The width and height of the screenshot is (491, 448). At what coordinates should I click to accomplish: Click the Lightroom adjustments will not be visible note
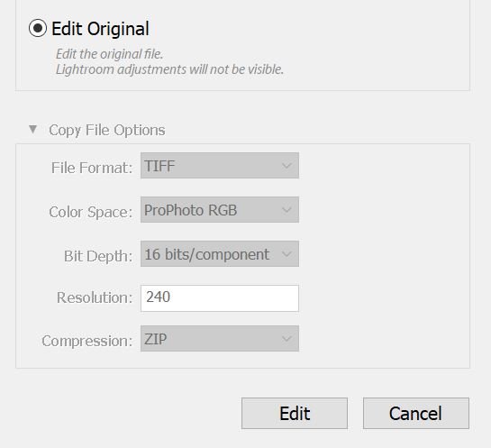pyautogui.click(x=169, y=69)
